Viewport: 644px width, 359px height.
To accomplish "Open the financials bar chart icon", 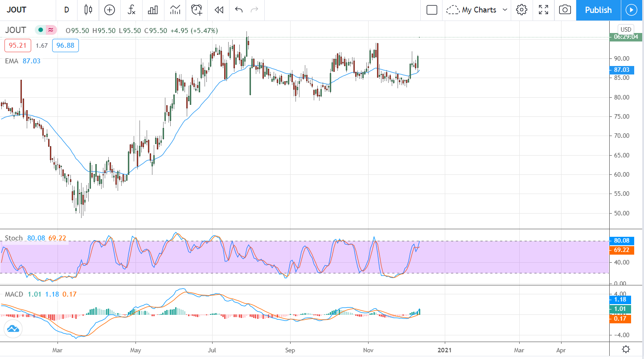I will pyautogui.click(x=153, y=10).
